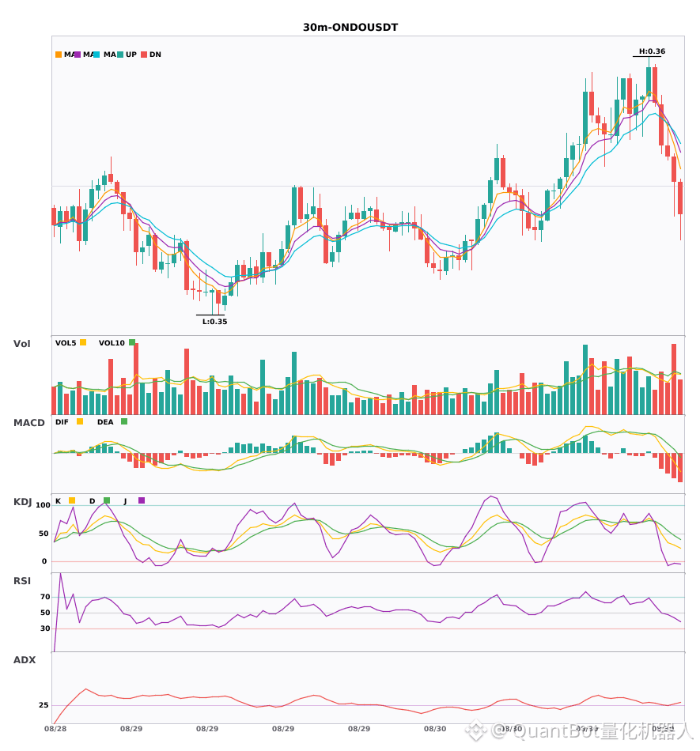Click the 30m-ONDOUSDT chart title
This screenshot has width=700, height=751.
pos(350,28)
